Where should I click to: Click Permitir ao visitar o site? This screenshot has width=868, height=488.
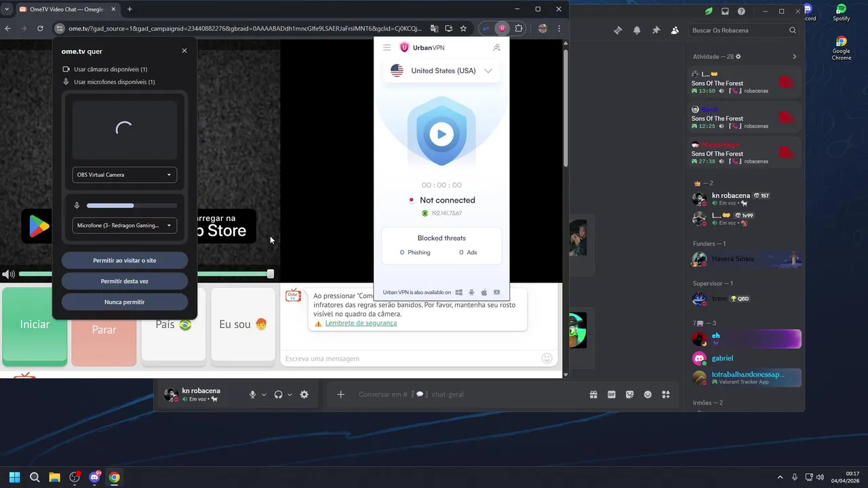click(125, 260)
